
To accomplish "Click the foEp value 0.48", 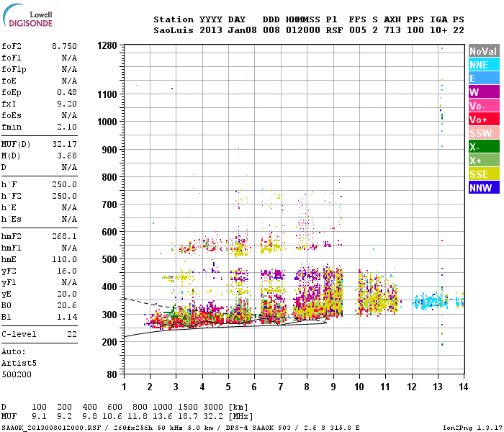I will click(x=67, y=93).
